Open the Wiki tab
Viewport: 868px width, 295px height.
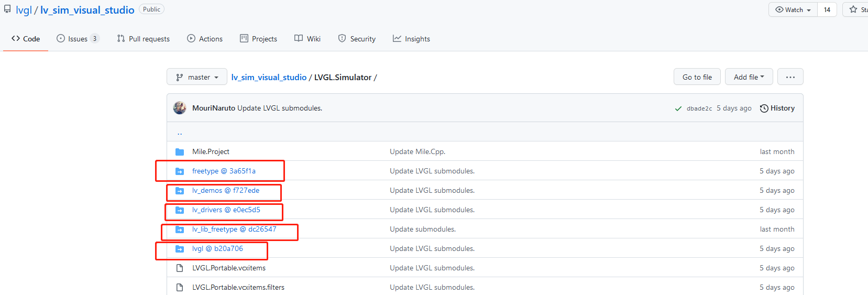tap(307, 39)
